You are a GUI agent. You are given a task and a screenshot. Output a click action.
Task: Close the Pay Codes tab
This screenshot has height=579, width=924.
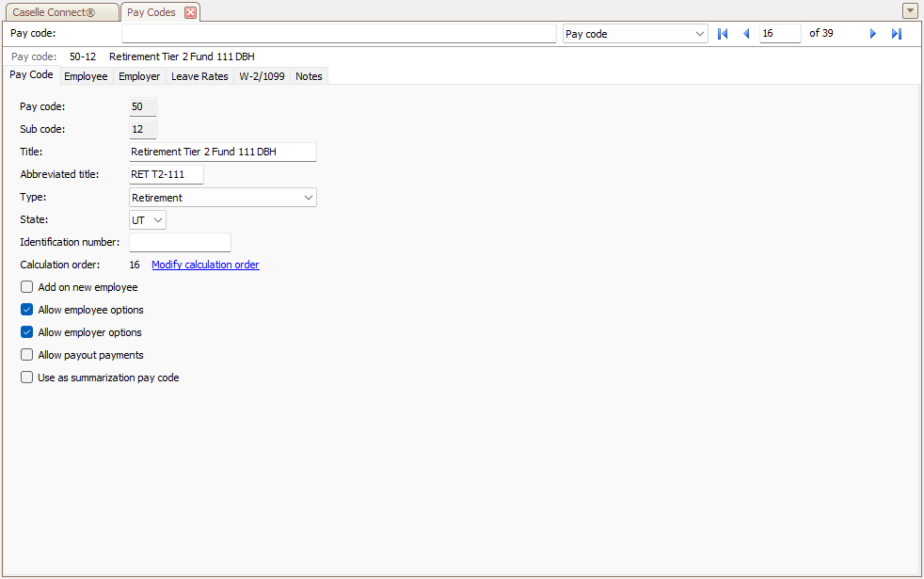pyautogui.click(x=190, y=12)
